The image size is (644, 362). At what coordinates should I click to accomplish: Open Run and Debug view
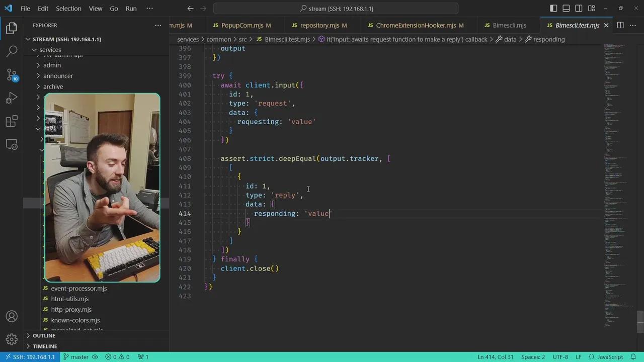click(12, 98)
